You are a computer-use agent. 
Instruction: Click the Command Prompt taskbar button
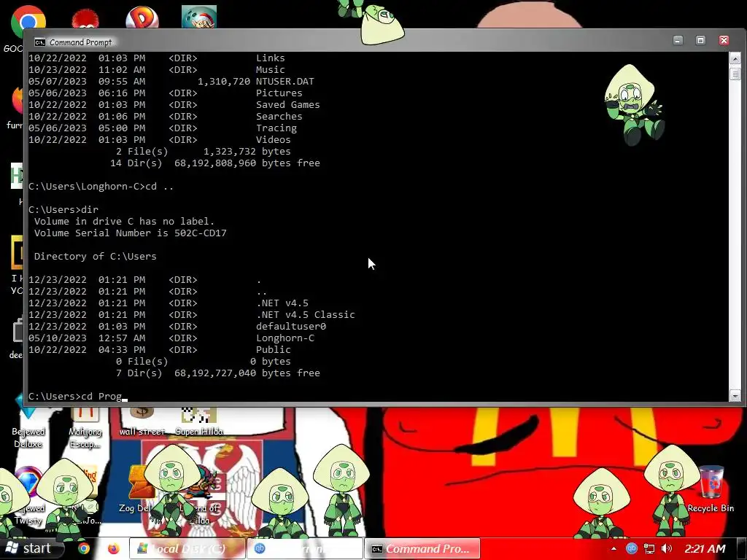click(422, 548)
